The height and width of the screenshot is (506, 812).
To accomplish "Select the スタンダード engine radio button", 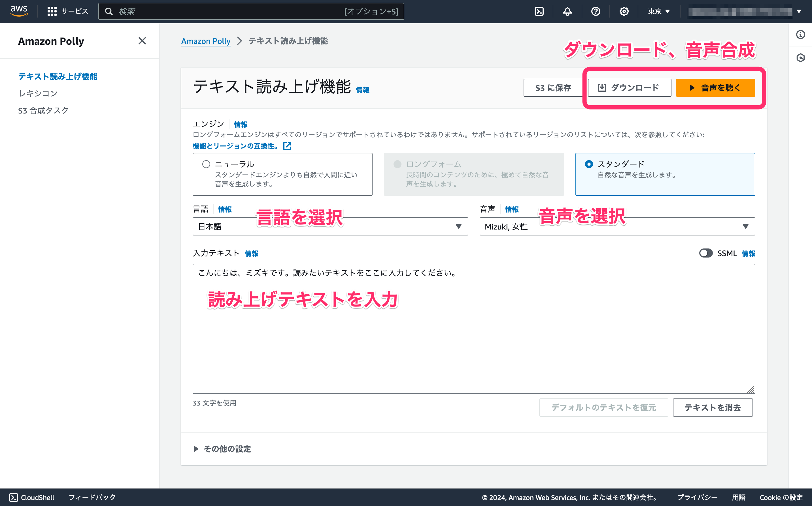I will [x=588, y=164].
